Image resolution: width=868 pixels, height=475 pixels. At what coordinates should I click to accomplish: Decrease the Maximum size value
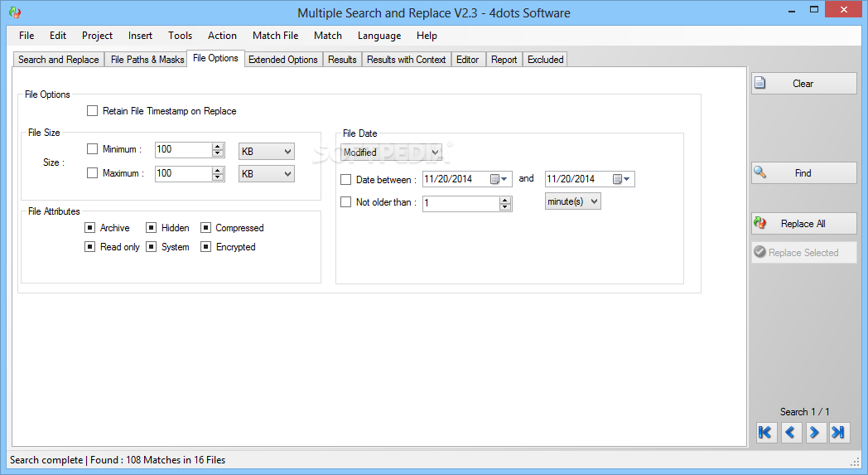pyautogui.click(x=218, y=177)
